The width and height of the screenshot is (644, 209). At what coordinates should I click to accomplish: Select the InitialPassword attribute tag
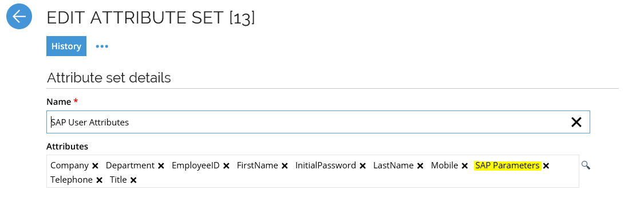(326, 165)
